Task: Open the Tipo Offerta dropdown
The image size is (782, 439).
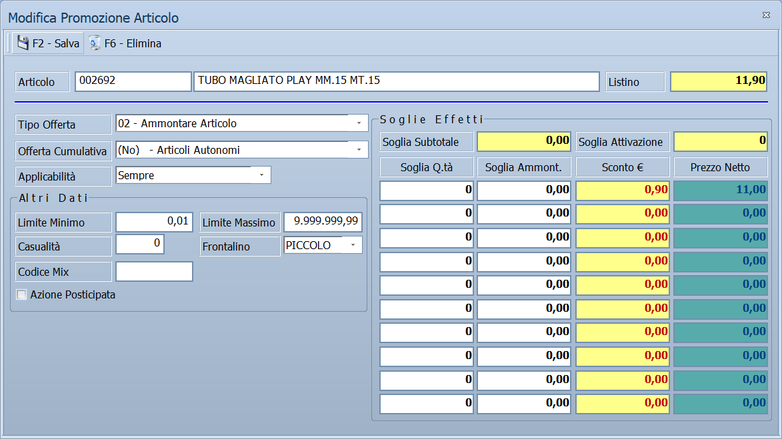Action: [x=359, y=123]
